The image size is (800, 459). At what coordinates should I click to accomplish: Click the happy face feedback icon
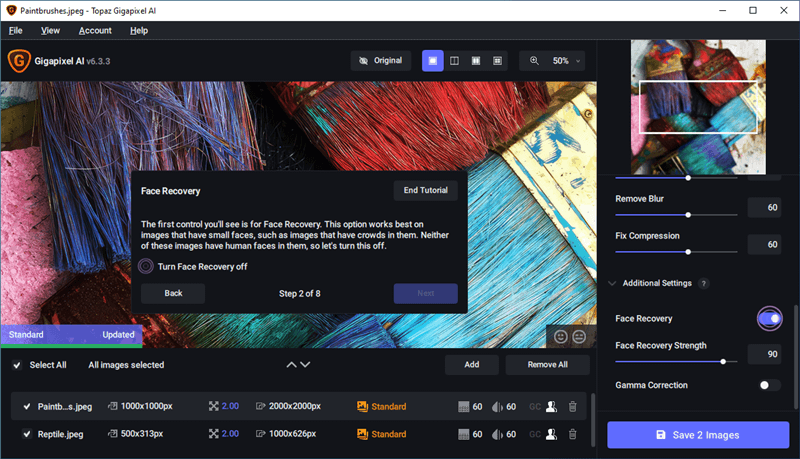(561, 337)
